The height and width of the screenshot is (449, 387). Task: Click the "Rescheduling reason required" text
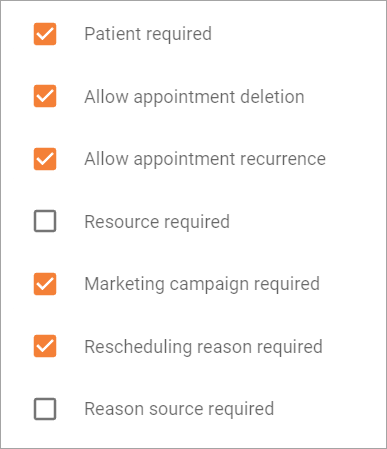point(203,347)
